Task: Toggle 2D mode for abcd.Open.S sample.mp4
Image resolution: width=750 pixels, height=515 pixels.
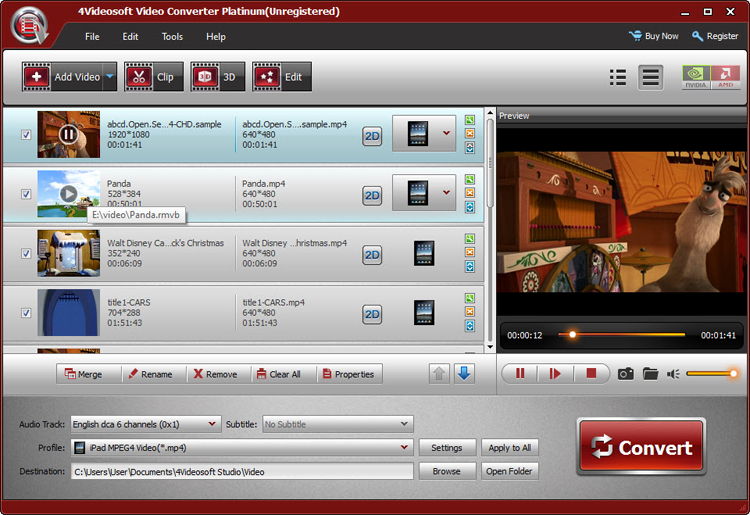Action: 372,136
